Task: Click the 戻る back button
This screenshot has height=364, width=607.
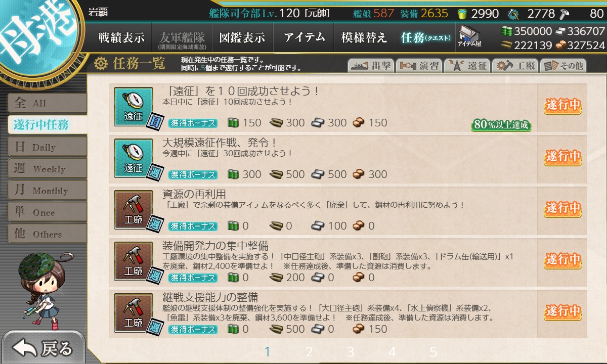Action: click(x=42, y=348)
